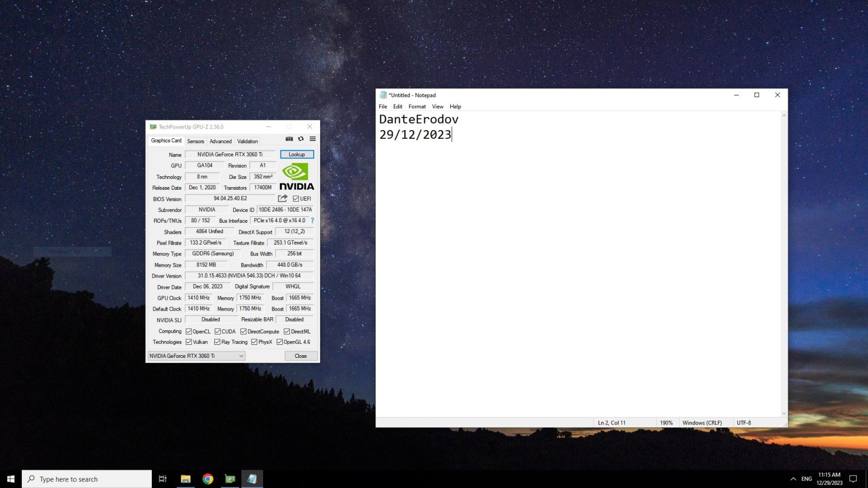Click the text DanteErodov in Notepad

419,119
